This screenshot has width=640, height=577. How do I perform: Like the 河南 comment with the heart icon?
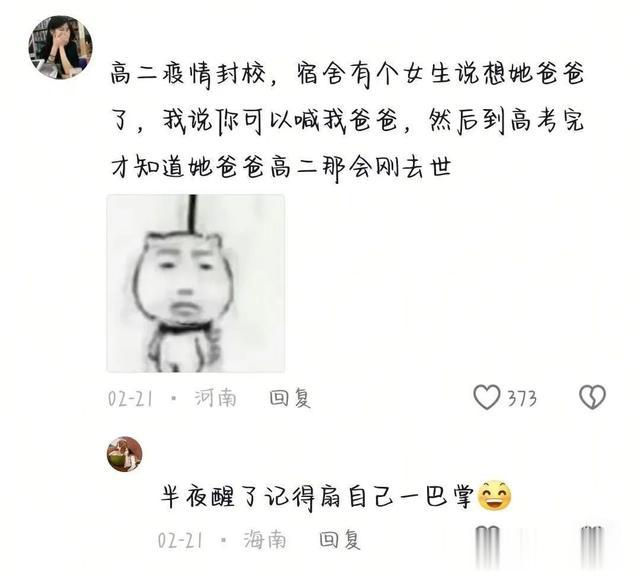pyautogui.click(x=487, y=397)
